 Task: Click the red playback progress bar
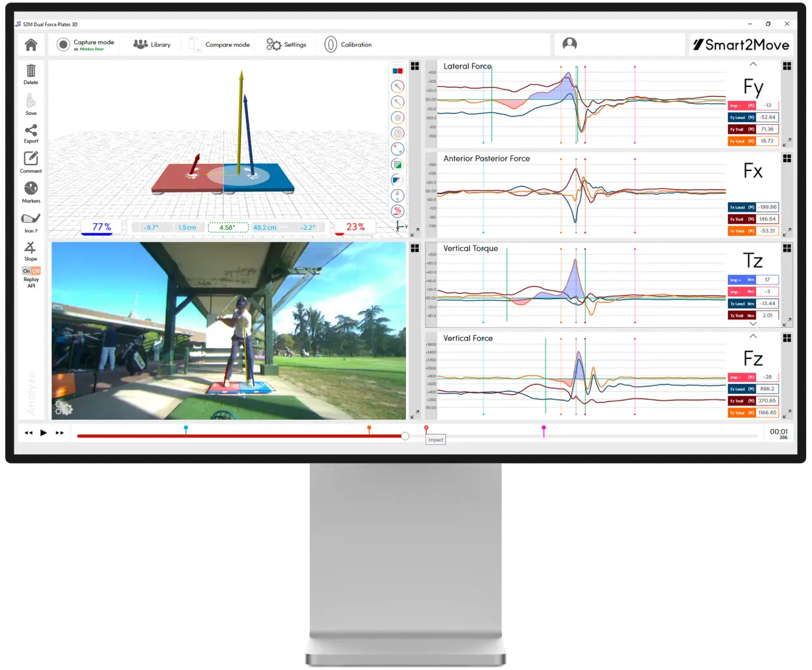pyautogui.click(x=240, y=436)
